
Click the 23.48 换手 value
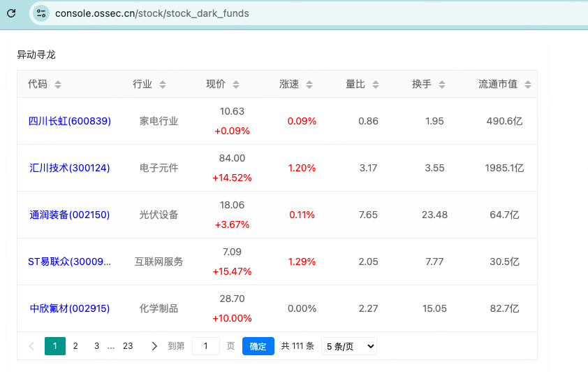(x=434, y=215)
